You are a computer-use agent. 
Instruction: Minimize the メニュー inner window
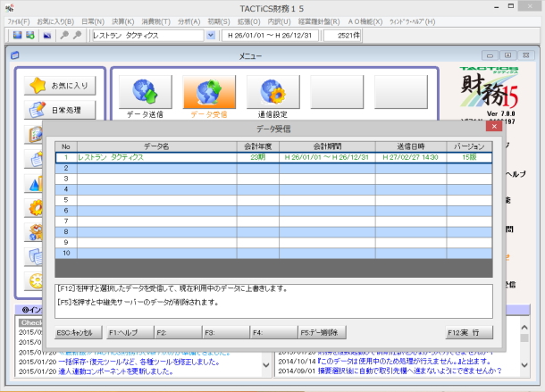tap(490, 55)
